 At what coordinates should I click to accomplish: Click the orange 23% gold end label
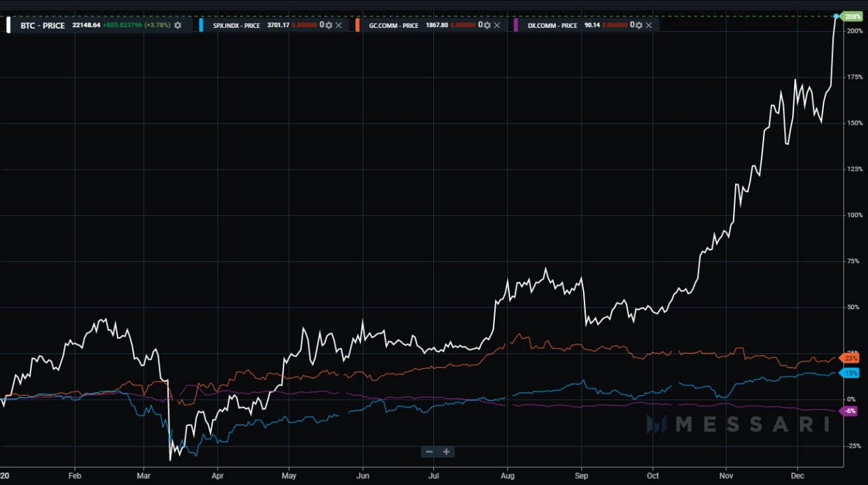point(850,357)
